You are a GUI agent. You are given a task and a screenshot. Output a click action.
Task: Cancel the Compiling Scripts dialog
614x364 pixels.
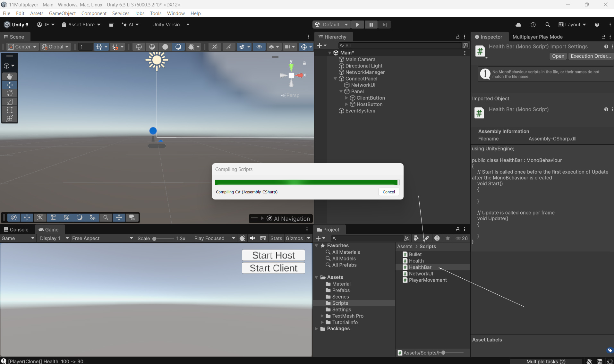coord(388,192)
